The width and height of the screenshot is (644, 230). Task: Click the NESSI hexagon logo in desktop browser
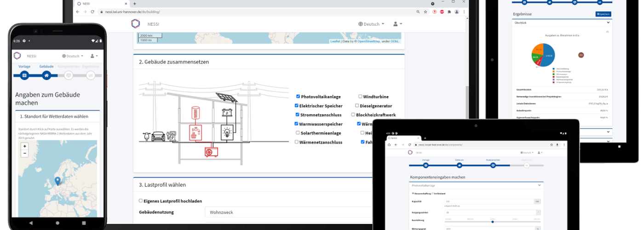(135, 23)
